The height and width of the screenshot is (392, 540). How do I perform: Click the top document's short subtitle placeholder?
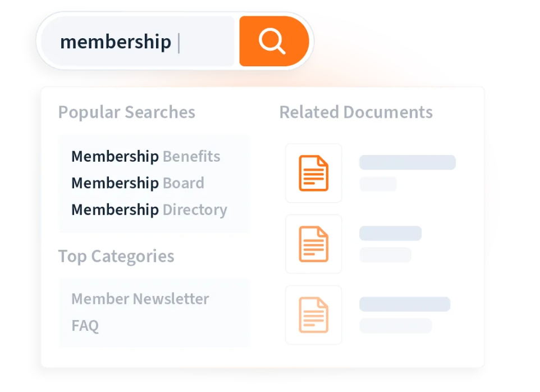tap(378, 184)
